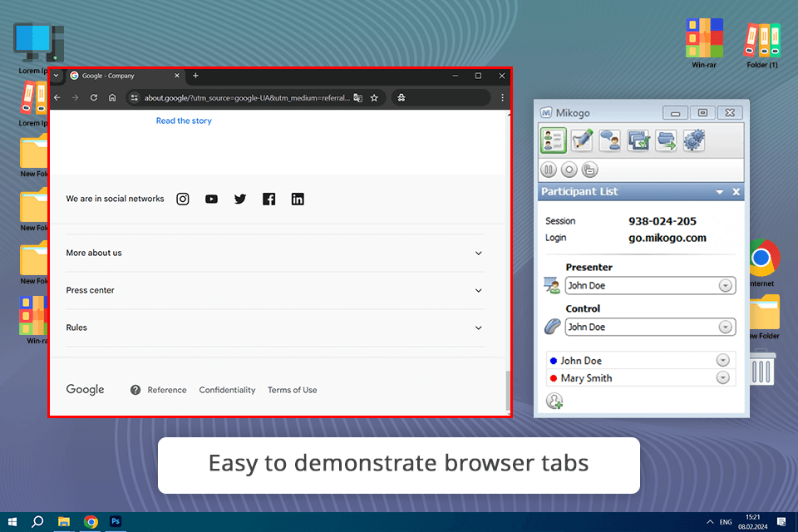Open John Doe participant row options arrow
The image size is (798, 532).
[722, 361]
